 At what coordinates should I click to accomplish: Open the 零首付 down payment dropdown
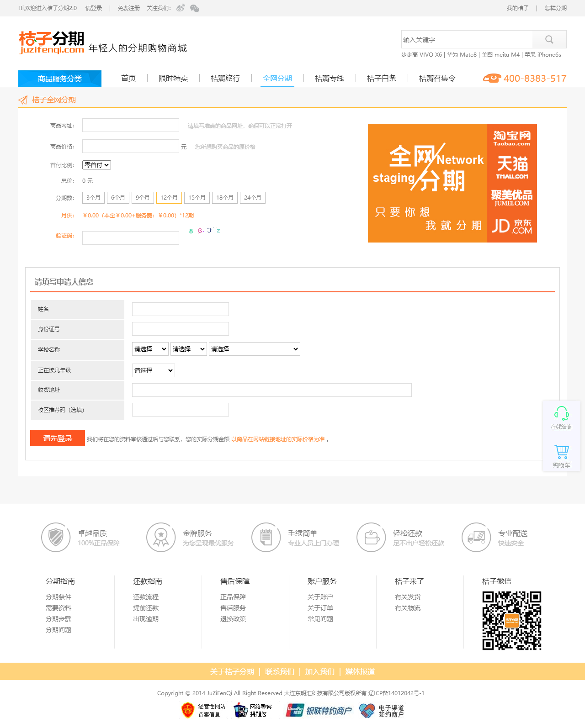tap(96, 165)
